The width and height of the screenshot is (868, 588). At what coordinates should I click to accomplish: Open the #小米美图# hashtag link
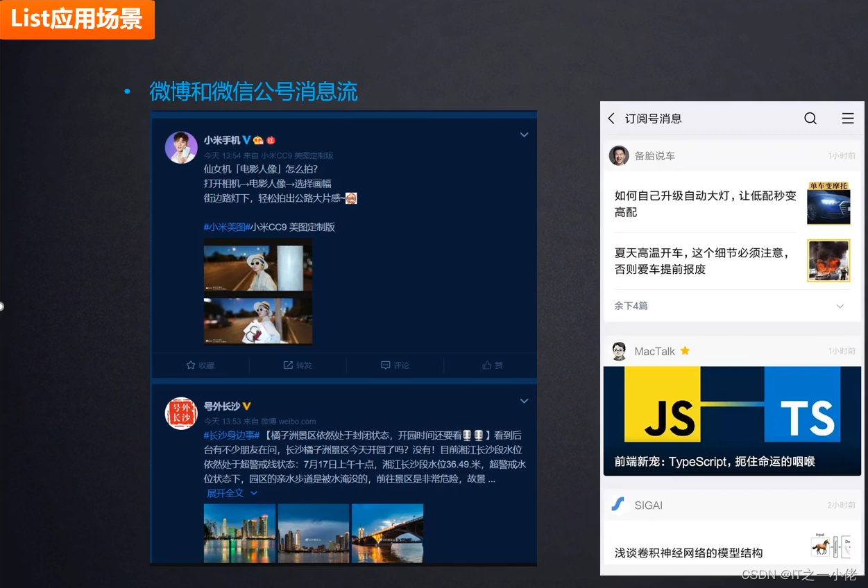pyautogui.click(x=227, y=227)
